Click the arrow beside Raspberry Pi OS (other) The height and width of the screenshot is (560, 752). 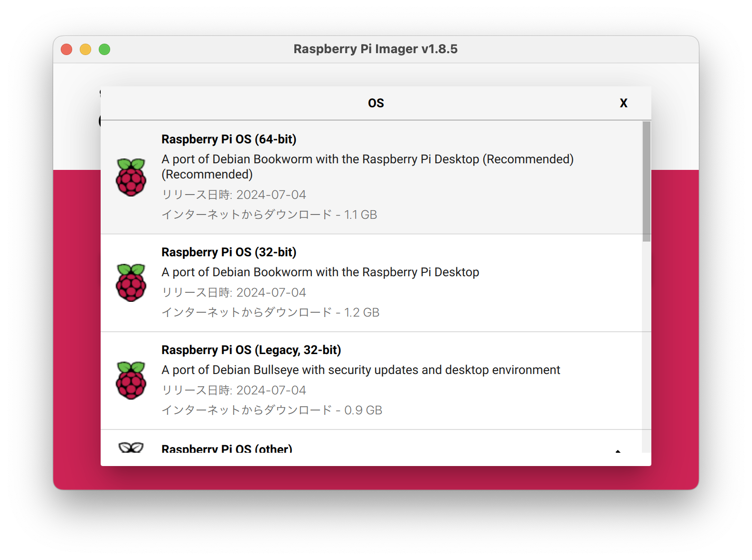618,450
